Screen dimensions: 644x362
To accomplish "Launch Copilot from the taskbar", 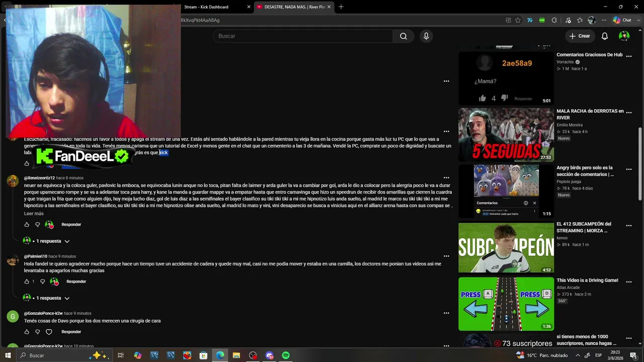I will pyautogui.click(x=138, y=355).
